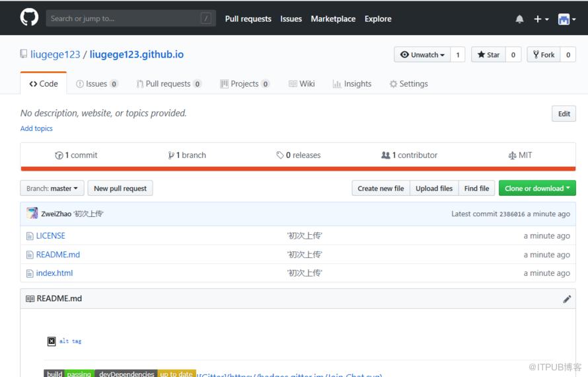
Task: Open the user avatar menu dropdown
Action: 567,19
